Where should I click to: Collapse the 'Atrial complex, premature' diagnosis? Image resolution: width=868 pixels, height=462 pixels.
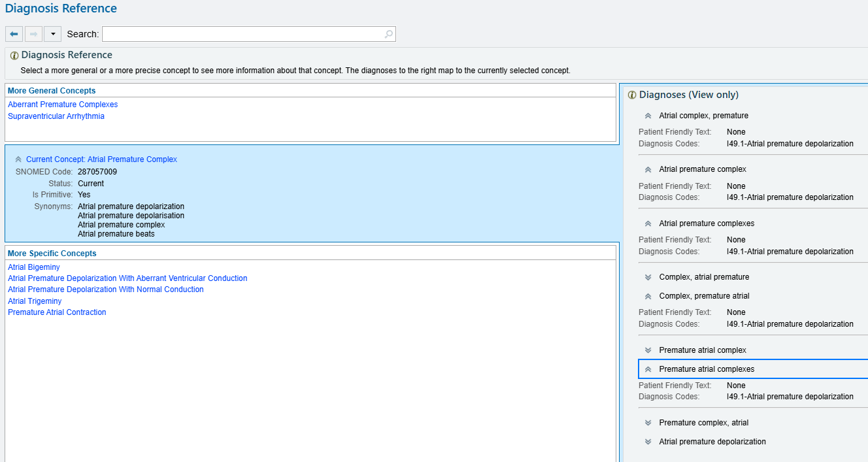tap(648, 116)
